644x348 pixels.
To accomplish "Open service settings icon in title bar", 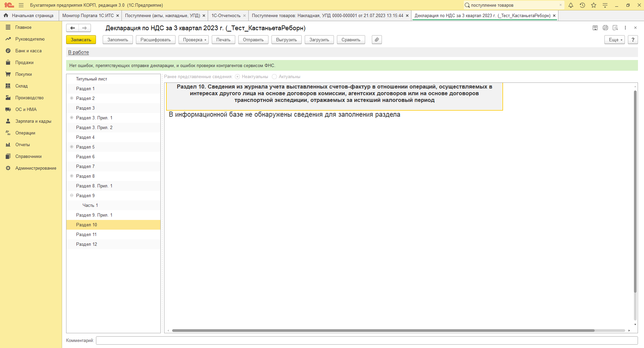I will [605, 5].
